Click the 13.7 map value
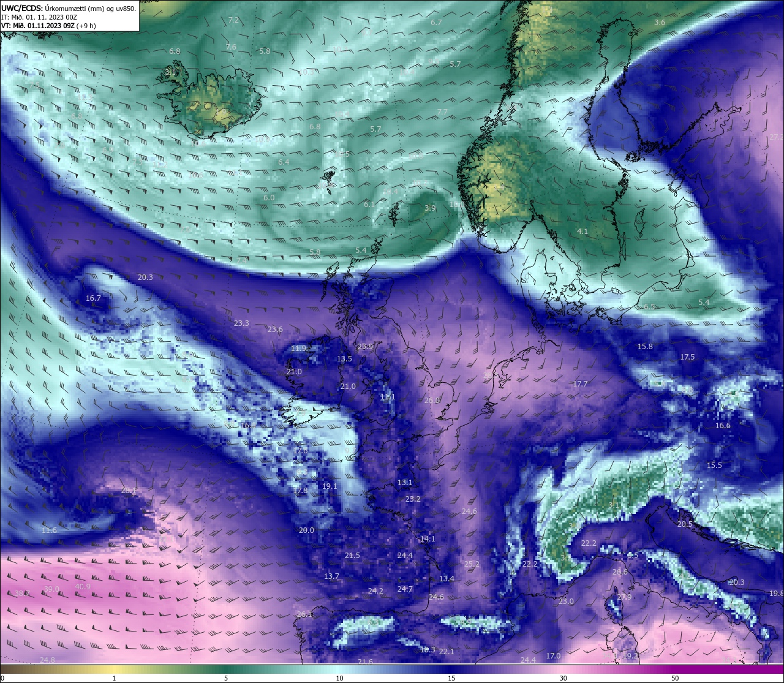784x683 pixels. [x=331, y=576]
